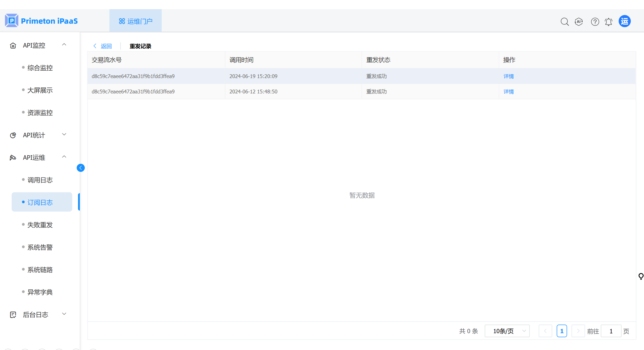Viewport: 644px width, 350px height.
Task: Open the 10条/页 page size dropdown
Action: [x=507, y=331]
